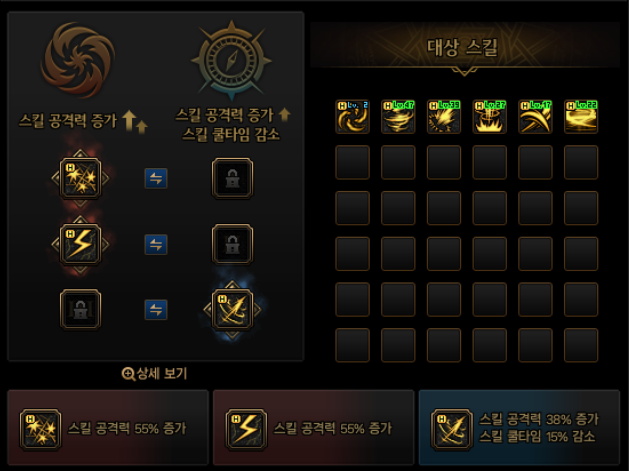Select the Lv.22 golden wave skill icon
Viewport: 629px width, 471px height.
point(581,117)
